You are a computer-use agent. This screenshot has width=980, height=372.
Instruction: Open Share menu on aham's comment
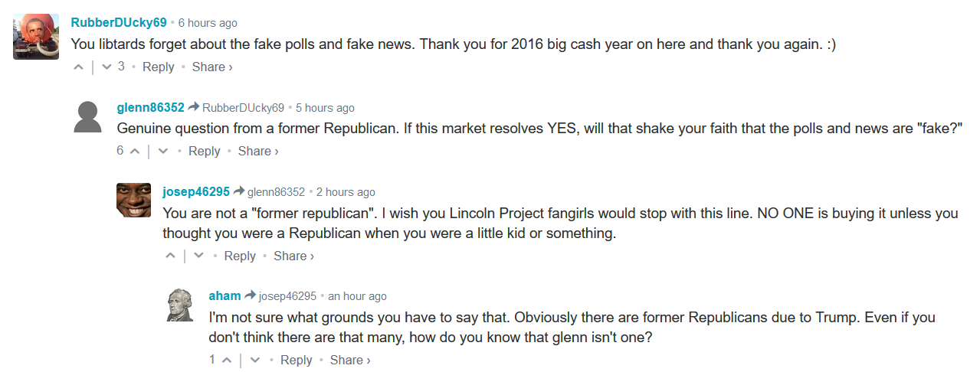pos(350,361)
